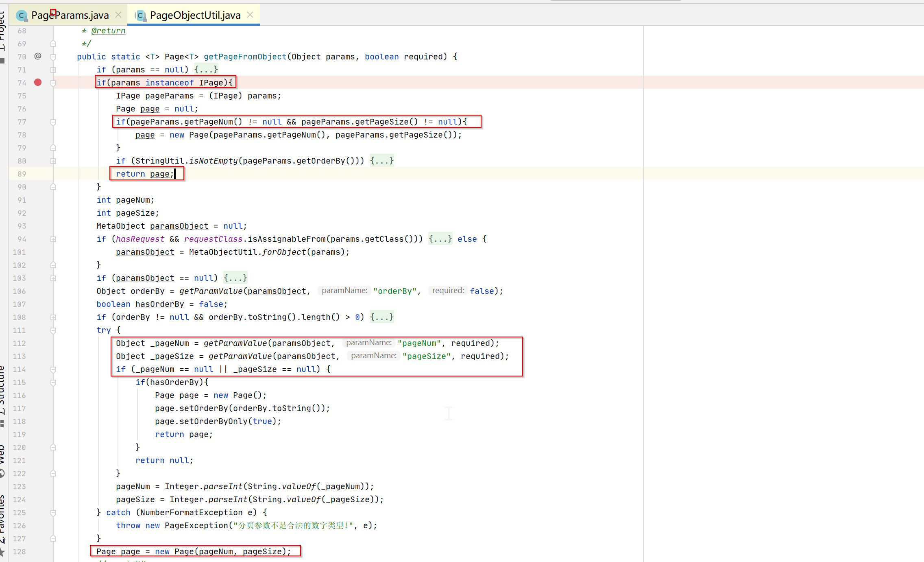
Task: Open the Structure tool window stripe
Action: pyautogui.click(x=2, y=391)
